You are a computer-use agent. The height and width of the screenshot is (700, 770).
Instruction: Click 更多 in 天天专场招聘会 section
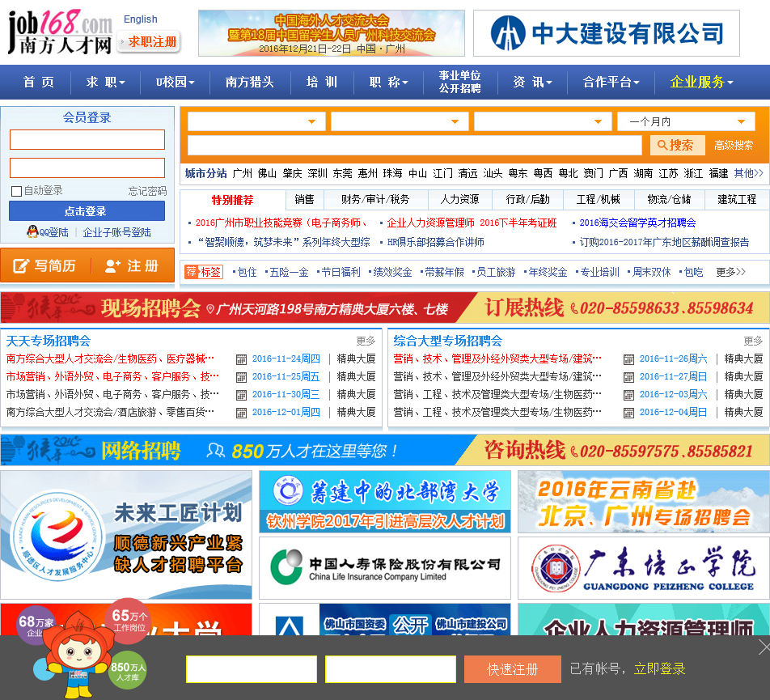click(366, 341)
